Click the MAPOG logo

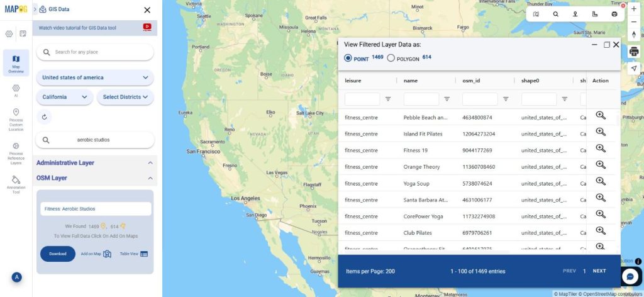(16, 9)
